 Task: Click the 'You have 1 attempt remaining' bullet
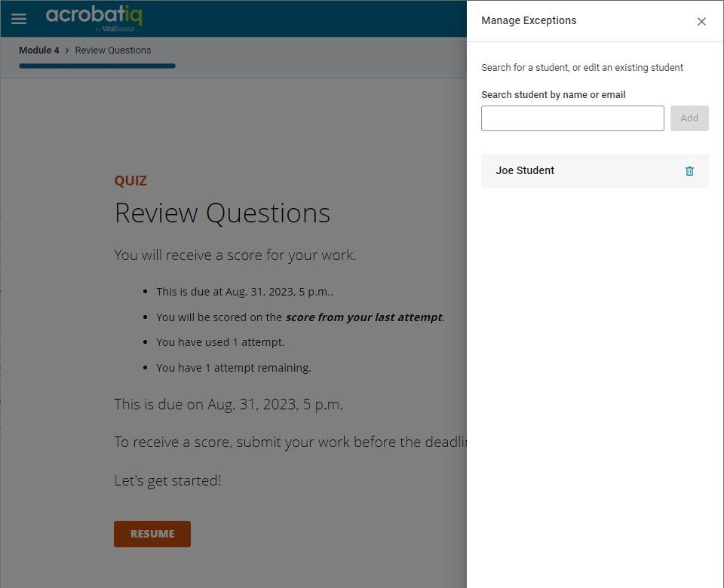[x=234, y=368]
